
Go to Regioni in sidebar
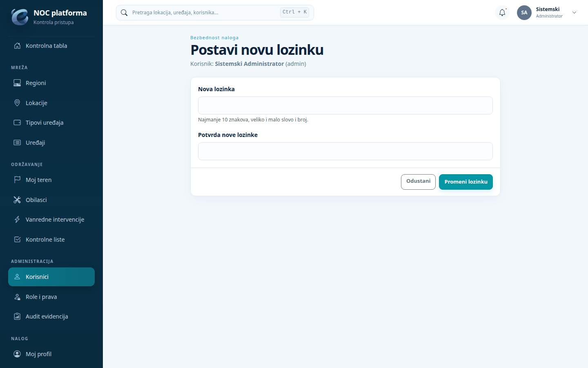51,83
